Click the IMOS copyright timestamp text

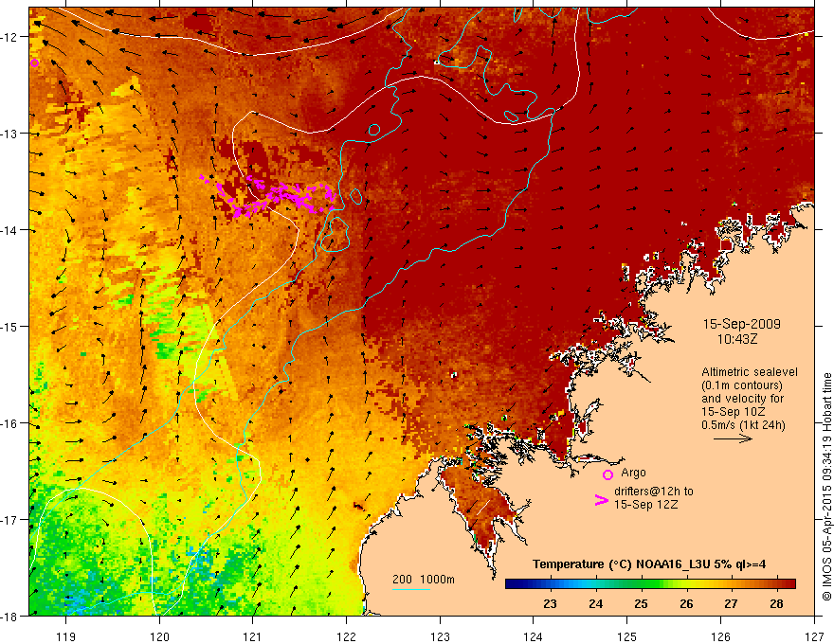(x=826, y=487)
